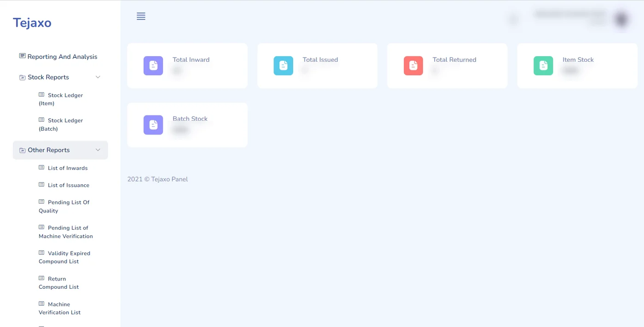Click the Total Inward purple document icon
Screen dimensions: 644x327
(153, 65)
